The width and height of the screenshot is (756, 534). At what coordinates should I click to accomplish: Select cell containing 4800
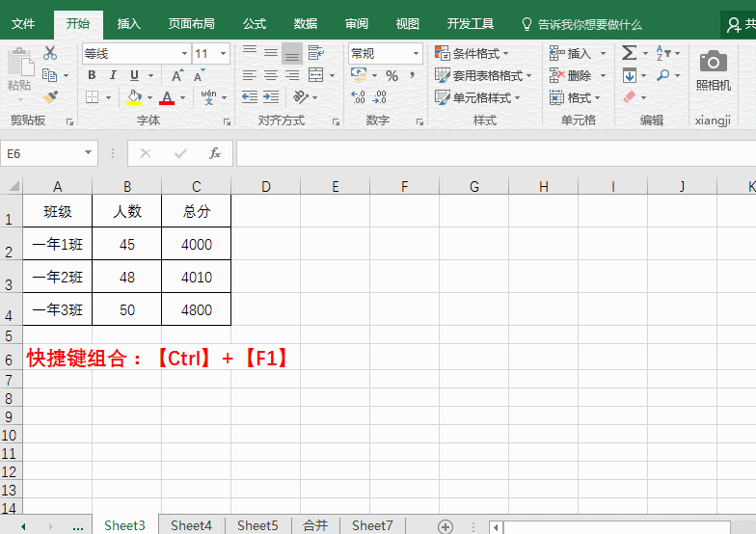[197, 309]
